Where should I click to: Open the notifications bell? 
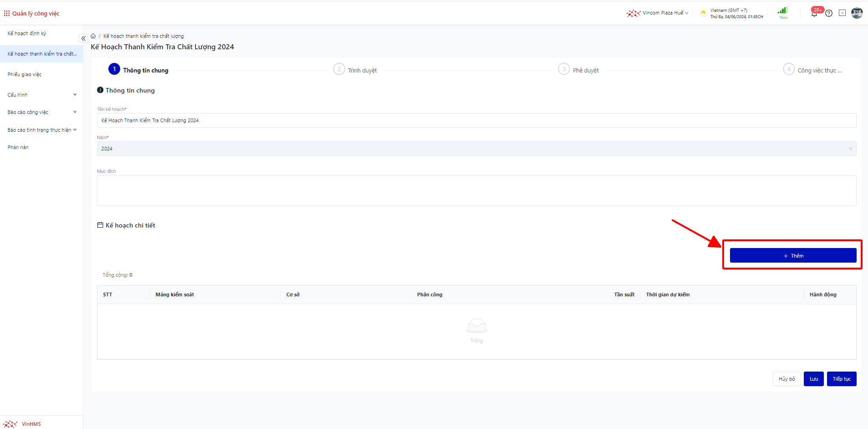(x=814, y=13)
